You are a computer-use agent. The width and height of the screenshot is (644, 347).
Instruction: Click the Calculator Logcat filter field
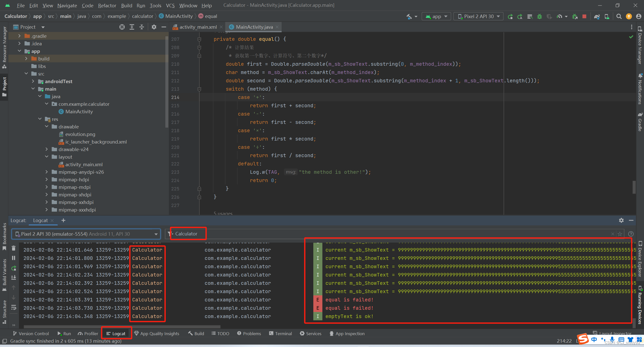click(x=186, y=234)
